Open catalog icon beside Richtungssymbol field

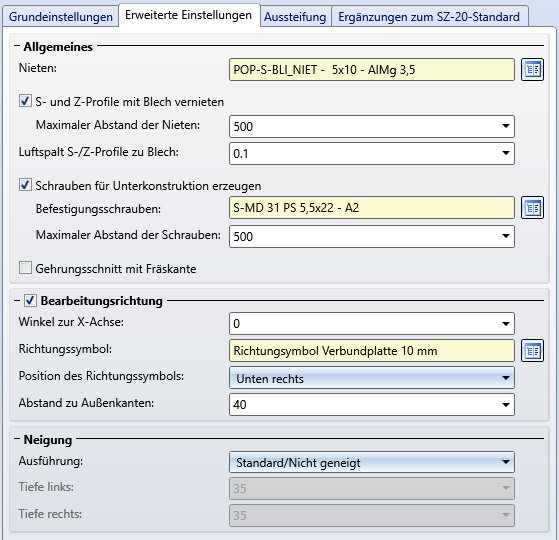532,351
